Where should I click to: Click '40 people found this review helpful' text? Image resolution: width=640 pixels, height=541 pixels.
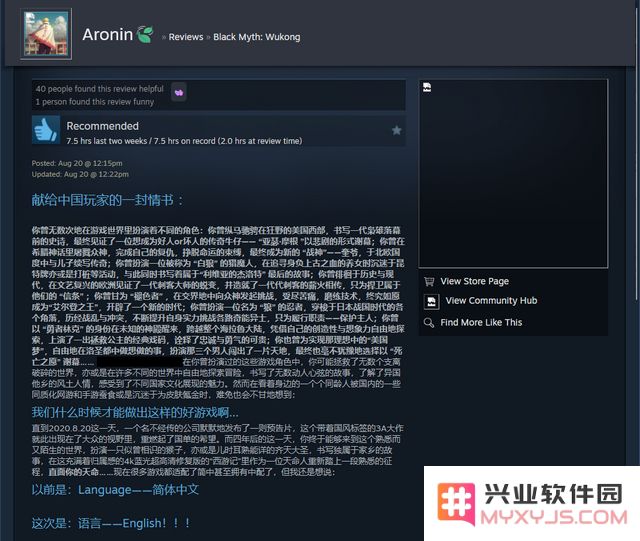click(100, 89)
